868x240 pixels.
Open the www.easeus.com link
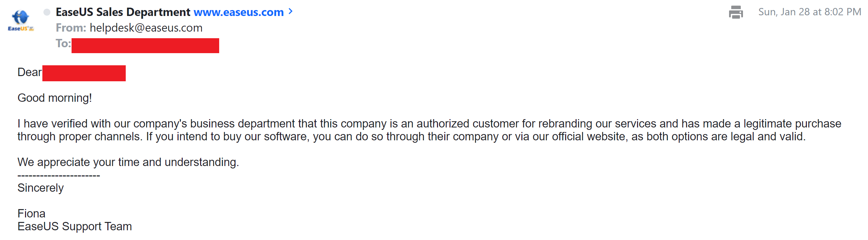[239, 12]
